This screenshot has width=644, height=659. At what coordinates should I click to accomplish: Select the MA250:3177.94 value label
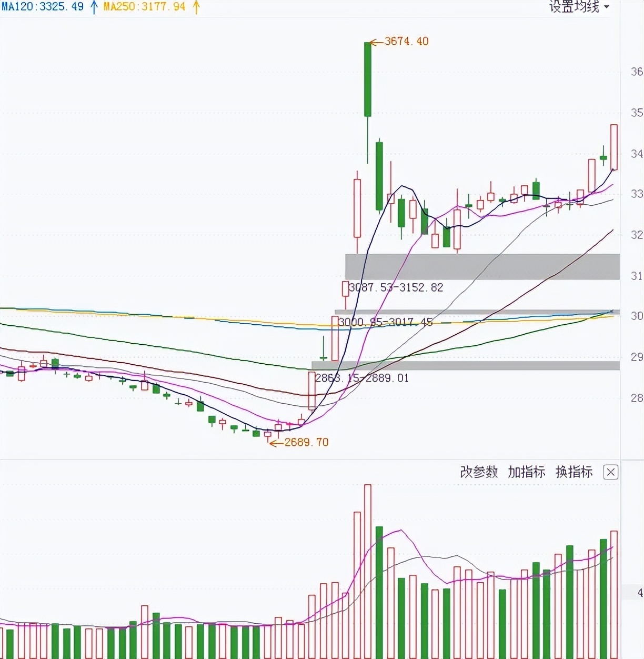[x=144, y=7]
